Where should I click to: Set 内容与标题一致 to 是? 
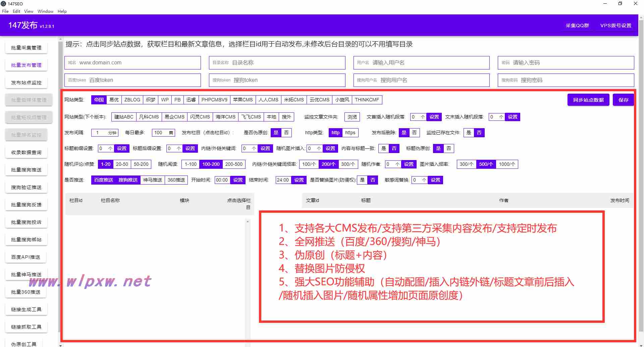pos(384,148)
